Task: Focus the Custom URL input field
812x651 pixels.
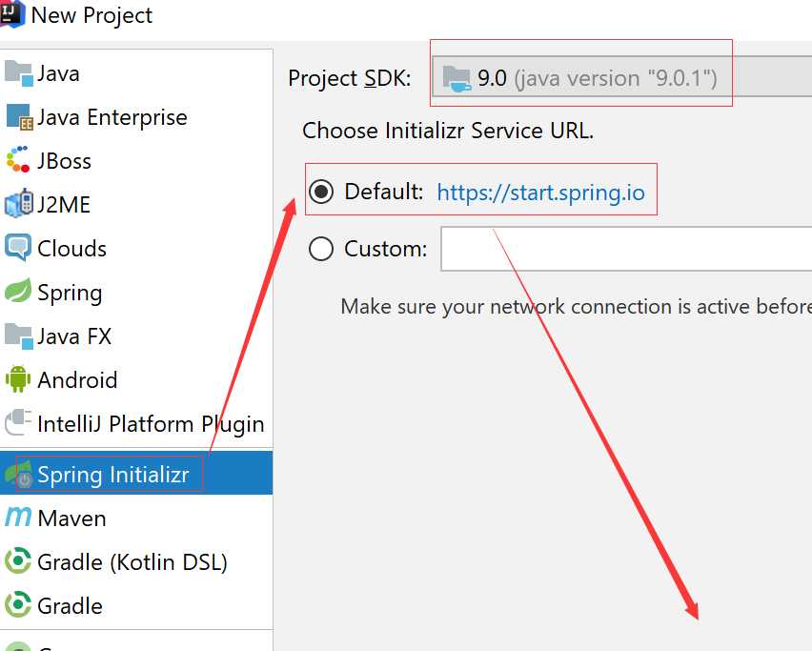Action: (626, 249)
